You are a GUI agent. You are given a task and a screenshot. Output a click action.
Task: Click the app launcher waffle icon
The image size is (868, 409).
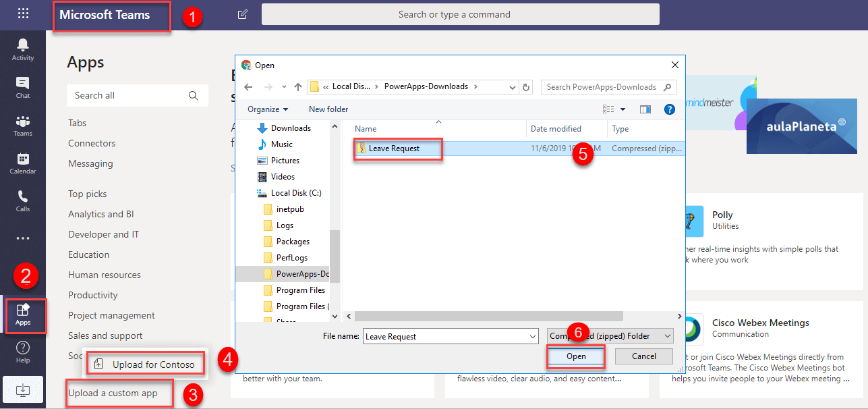(24, 14)
